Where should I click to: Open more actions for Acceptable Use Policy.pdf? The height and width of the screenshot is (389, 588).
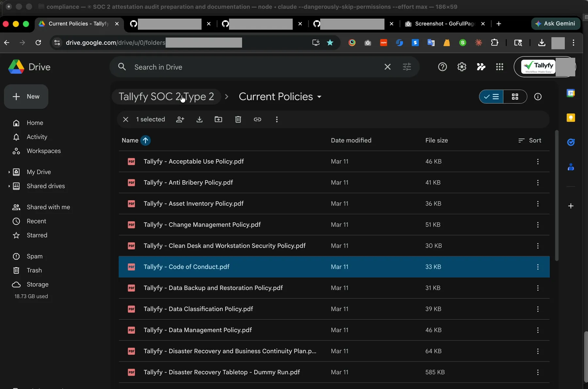click(x=538, y=162)
